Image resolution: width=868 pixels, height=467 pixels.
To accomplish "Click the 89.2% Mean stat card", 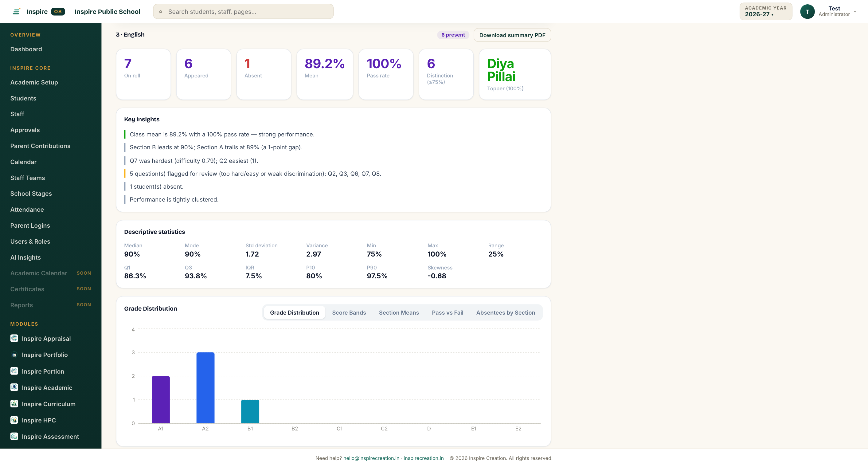I will pyautogui.click(x=325, y=74).
